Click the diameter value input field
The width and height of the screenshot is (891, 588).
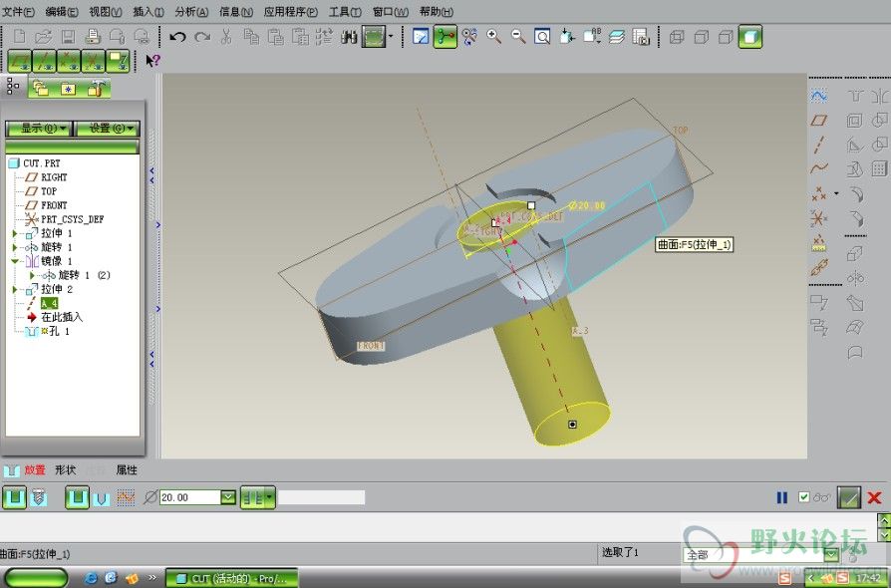[189, 497]
